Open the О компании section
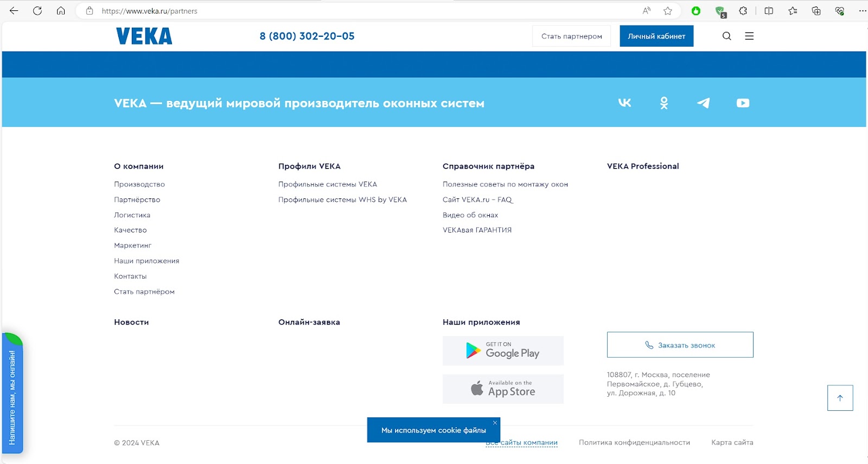868x464 pixels. point(139,166)
